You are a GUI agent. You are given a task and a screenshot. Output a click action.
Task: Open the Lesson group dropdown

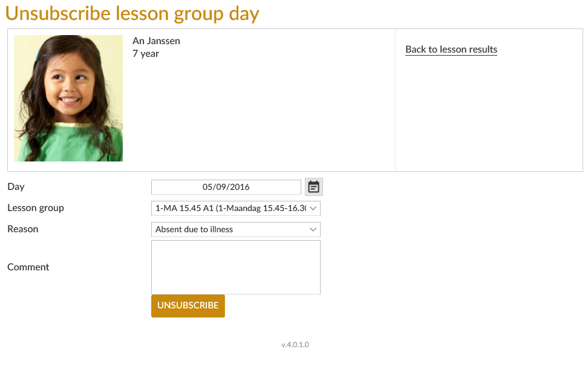tap(235, 209)
